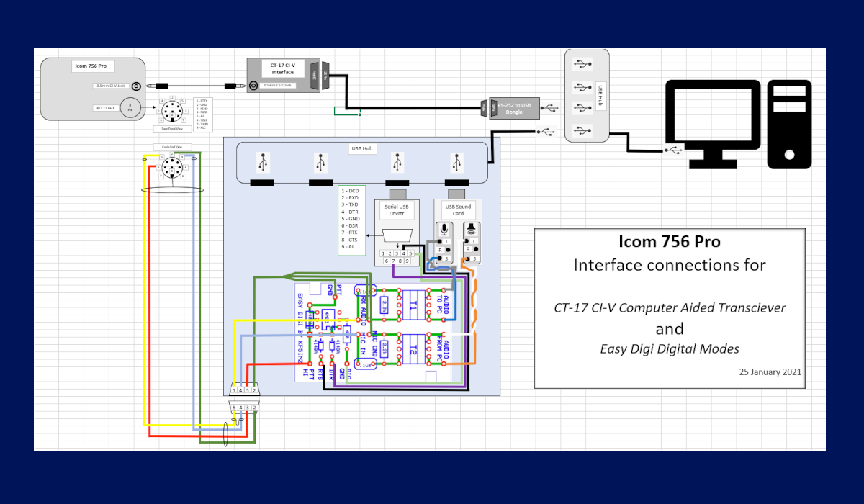Image resolution: width=864 pixels, height=504 pixels.
Task: Select the 'Icom 756 Pro' label on radio
Action: tap(91, 66)
